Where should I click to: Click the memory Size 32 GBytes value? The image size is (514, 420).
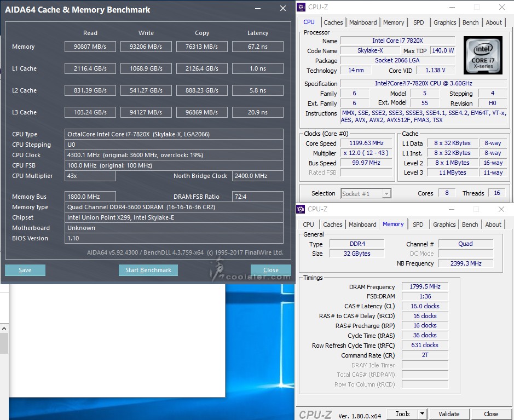click(x=357, y=254)
